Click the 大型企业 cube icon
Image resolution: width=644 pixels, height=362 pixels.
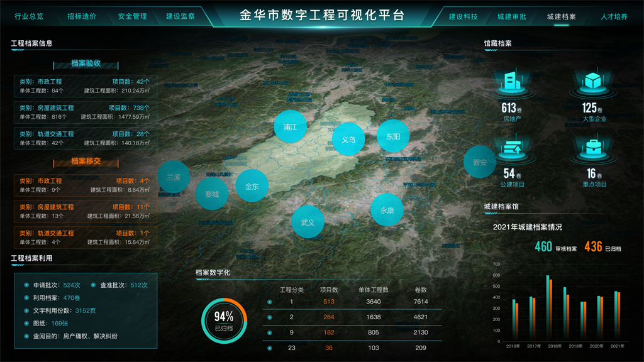pos(591,82)
